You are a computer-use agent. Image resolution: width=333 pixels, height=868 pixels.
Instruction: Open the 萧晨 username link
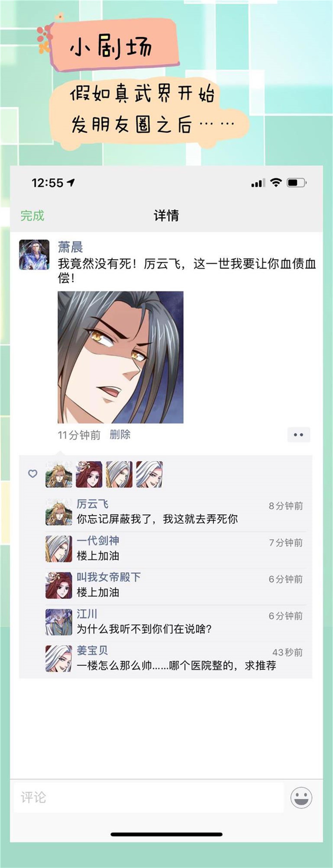click(70, 247)
